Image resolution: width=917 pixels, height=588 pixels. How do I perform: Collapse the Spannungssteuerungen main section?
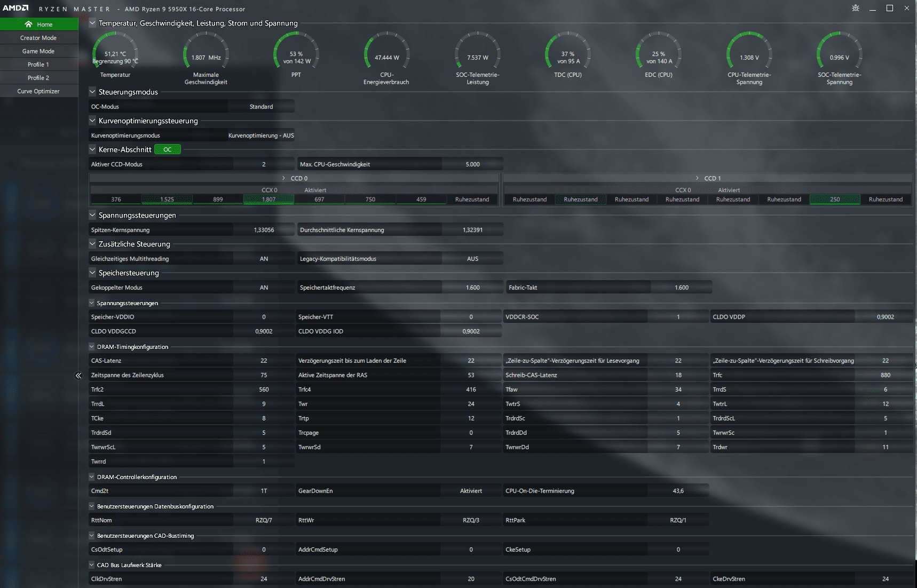(92, 215)
